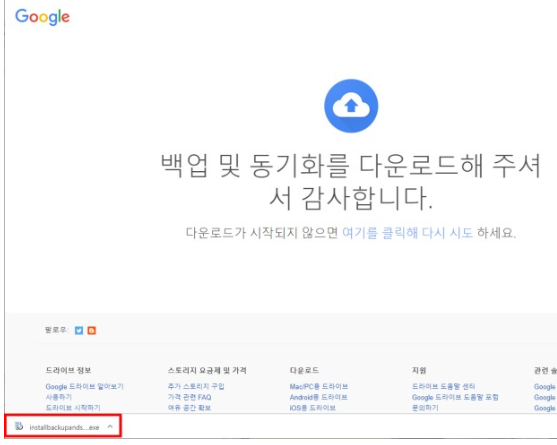Click the '다운로드' footer heading

coord(304,370)
